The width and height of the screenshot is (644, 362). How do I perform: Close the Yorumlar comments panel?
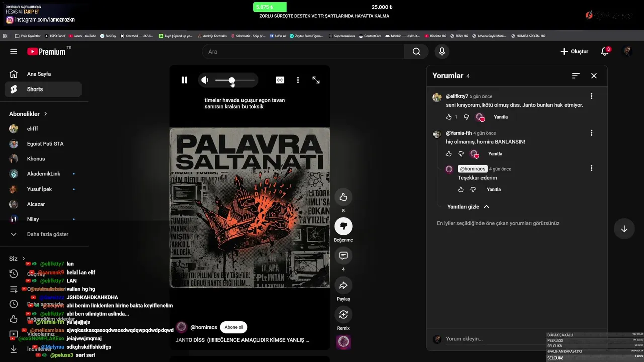point(594,76)
